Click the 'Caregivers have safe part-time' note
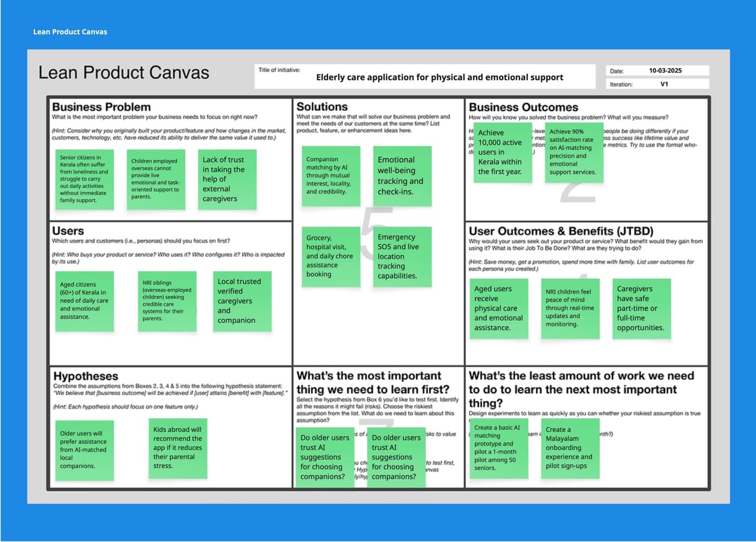Image resolution: width=756 pixels, height=542 pixels. (x=641, y=308)
